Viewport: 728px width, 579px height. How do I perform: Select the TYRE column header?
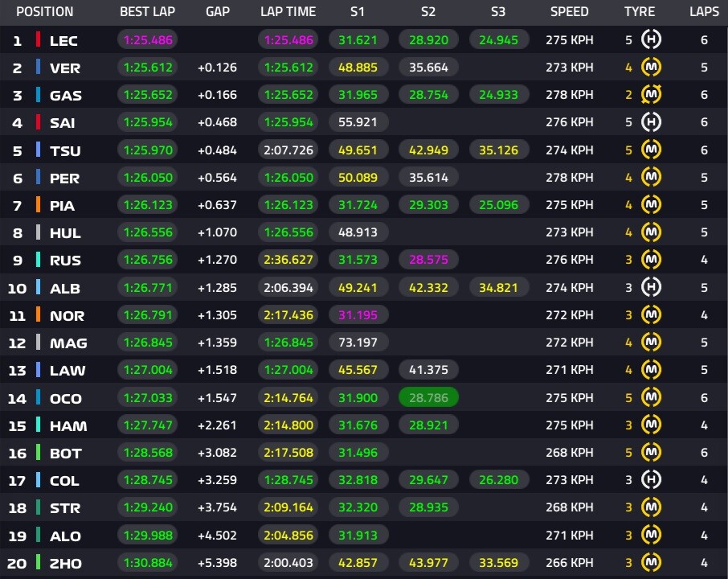[x=640, y=12]
